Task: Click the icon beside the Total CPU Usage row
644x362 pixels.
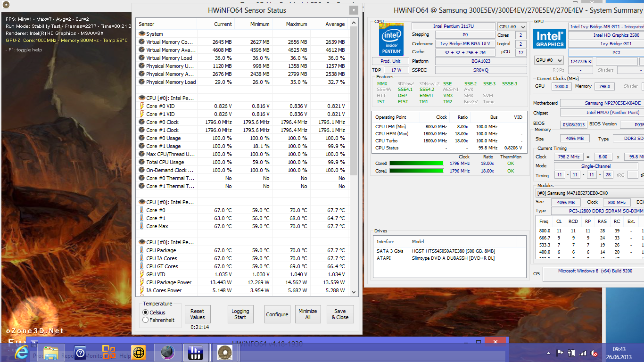Action: [141, 162]
